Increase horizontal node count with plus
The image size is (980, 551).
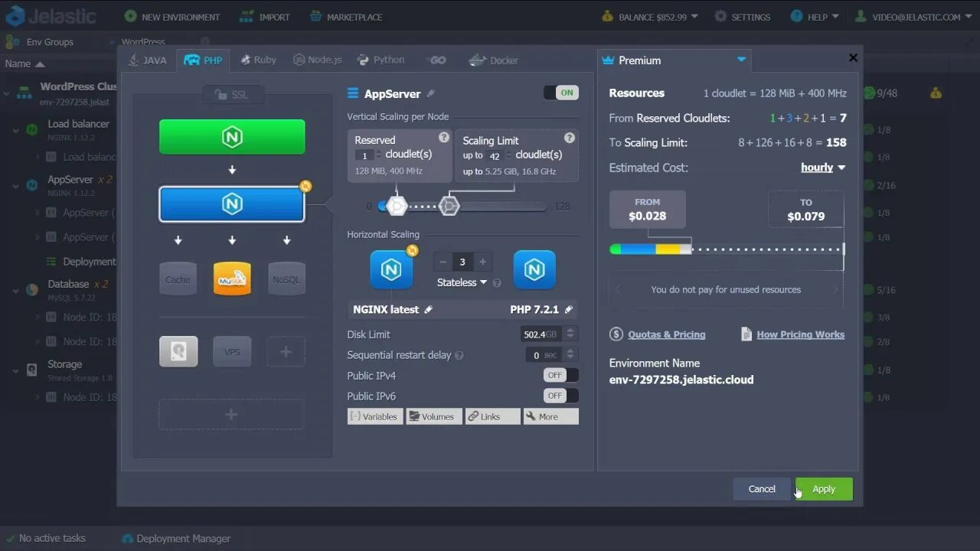[482, 262]
